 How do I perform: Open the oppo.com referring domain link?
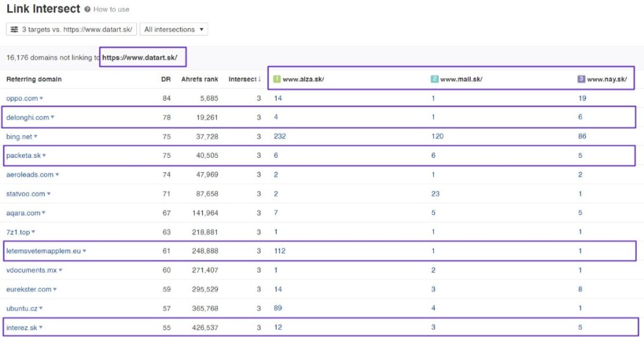click(x=22, y=99)
